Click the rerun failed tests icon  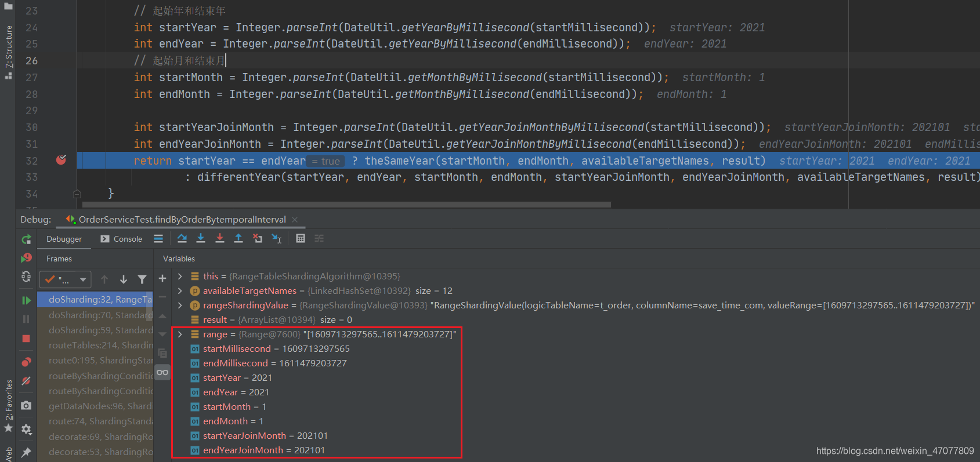coord(26,258)
